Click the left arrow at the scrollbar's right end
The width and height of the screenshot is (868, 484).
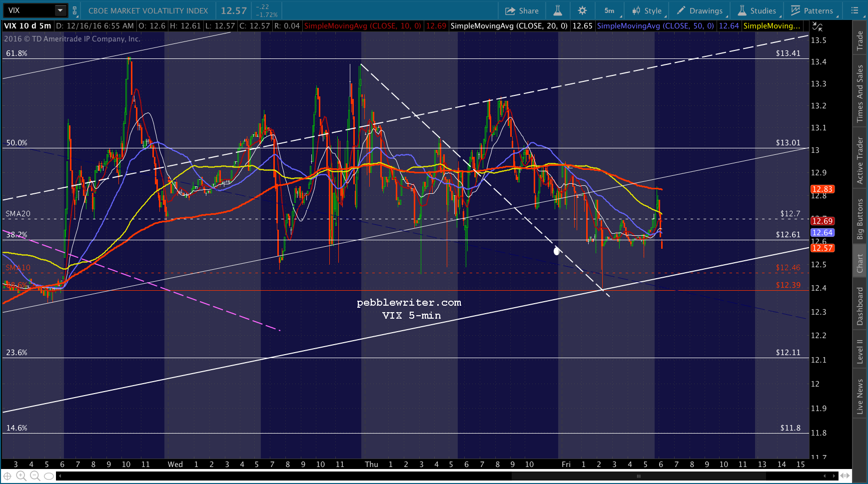point(825,476)
